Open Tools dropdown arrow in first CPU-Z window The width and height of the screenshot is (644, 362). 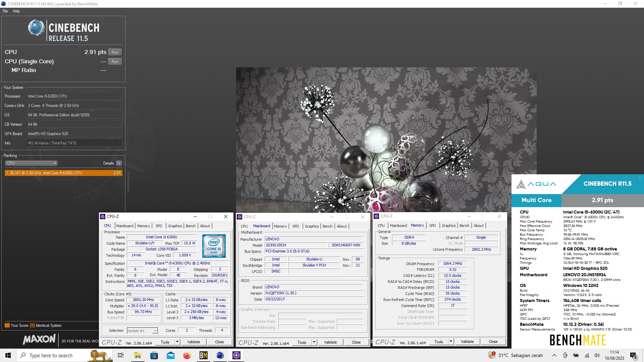[x=177, y=342]
